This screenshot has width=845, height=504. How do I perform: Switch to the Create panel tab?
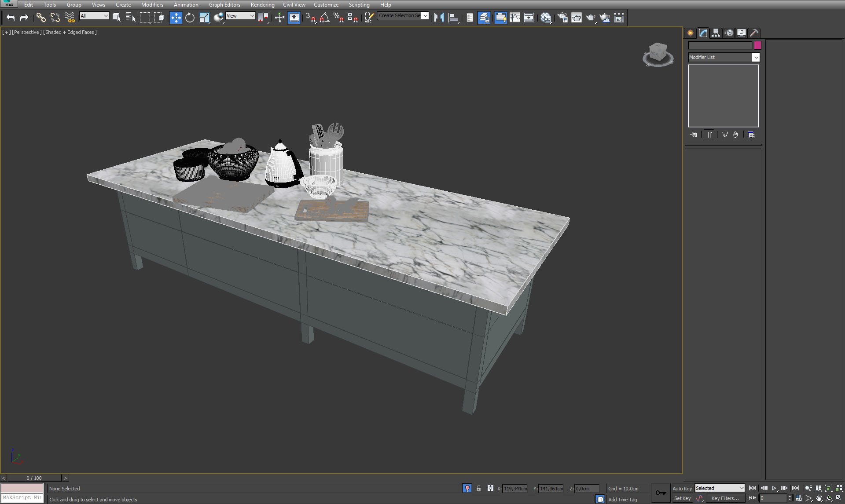[x=690, y=33]
